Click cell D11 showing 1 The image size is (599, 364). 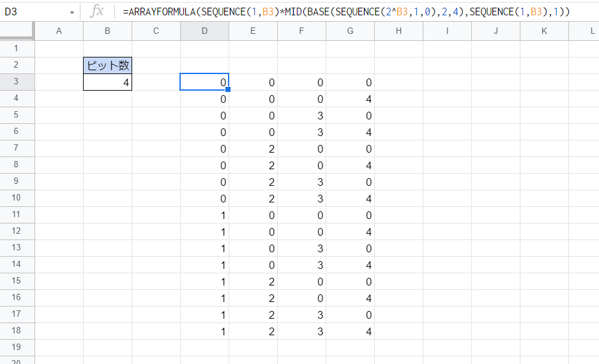click(204, 215)
